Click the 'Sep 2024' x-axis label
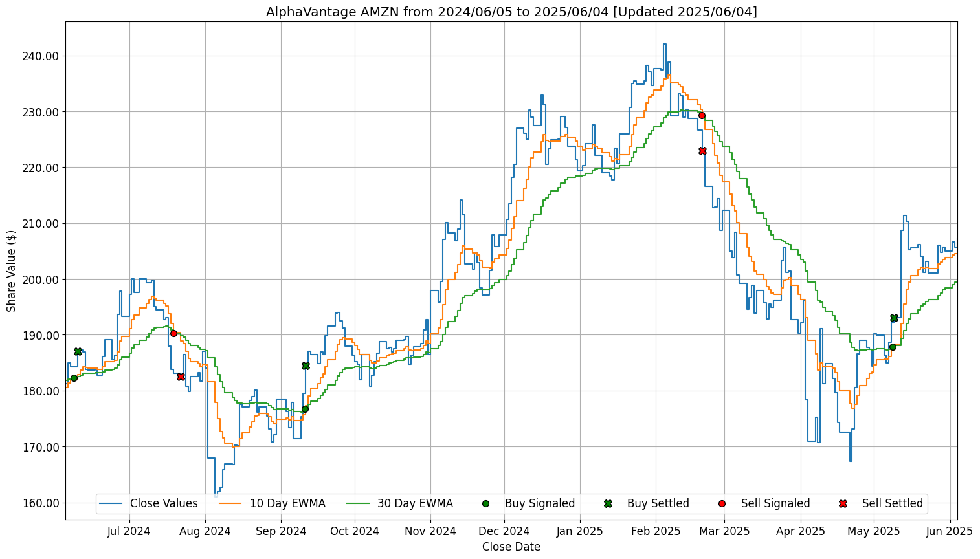 pos(281,531)
